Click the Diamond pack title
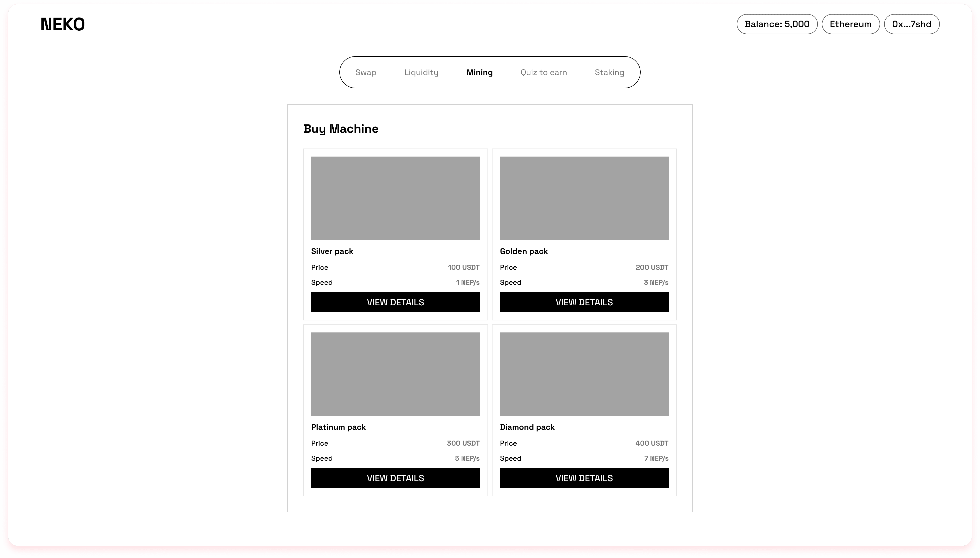Viewport: 980px width, 558px height. tap(527, 427)
